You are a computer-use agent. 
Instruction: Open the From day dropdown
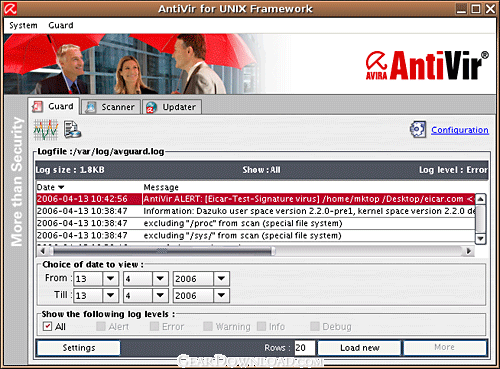click(111, 278)
